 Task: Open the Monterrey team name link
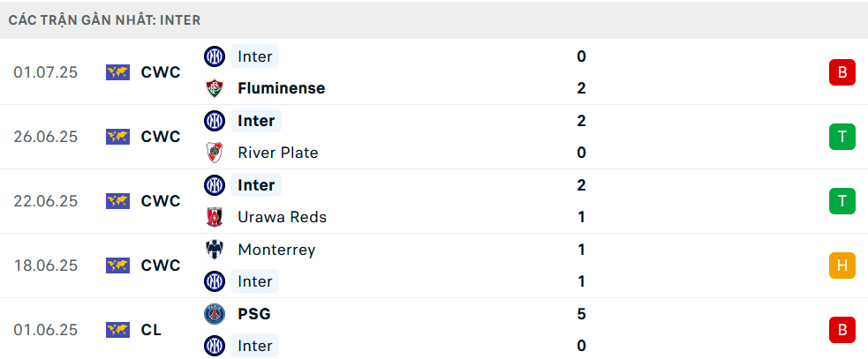click(x=276, y=250)
